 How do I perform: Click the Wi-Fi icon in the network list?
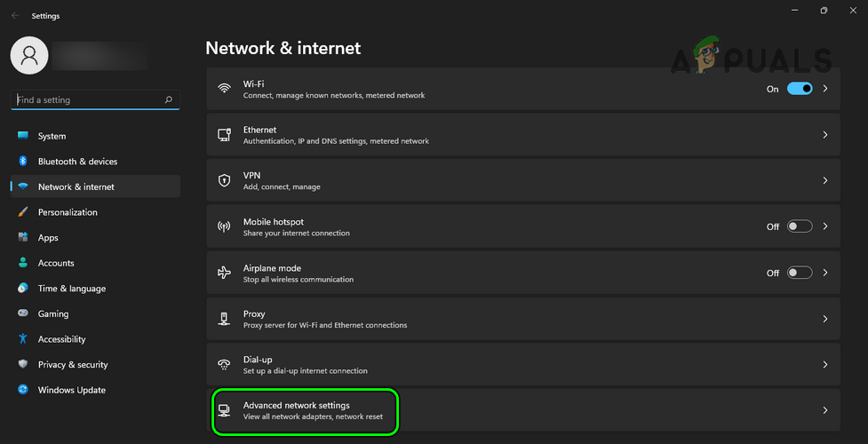[225, 89]
